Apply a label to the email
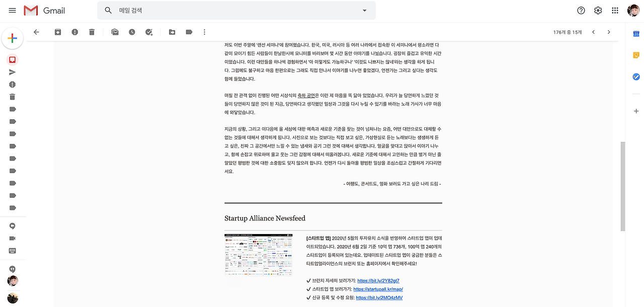Screen dimensions: 644x307 click(x=189, y=31)
